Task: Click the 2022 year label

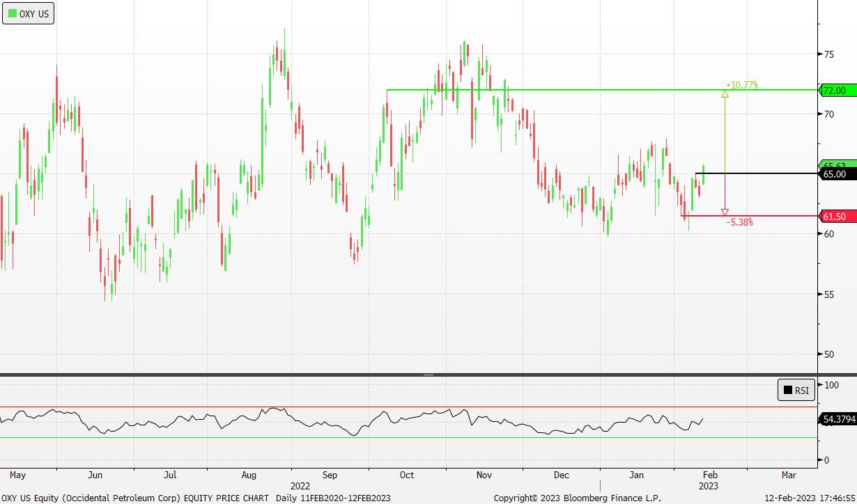Action: (300, 486)
